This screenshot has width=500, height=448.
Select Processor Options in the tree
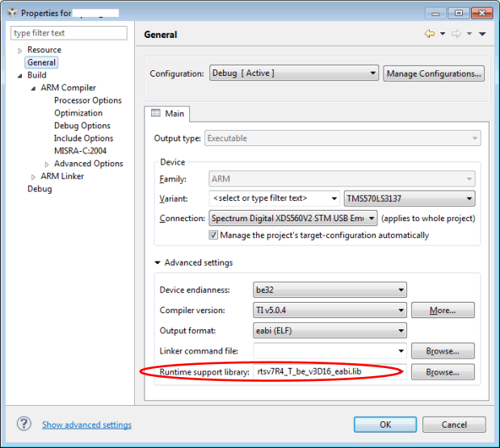pos(88,100)
